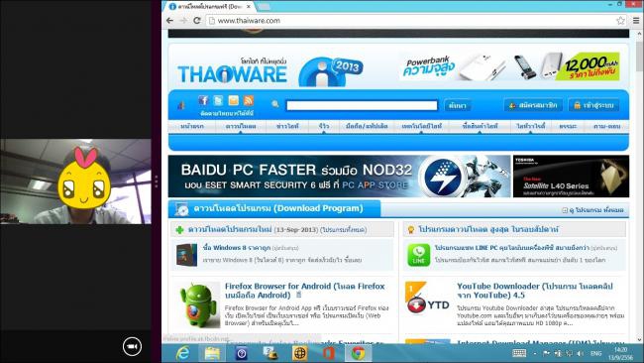Focus the www.thaiware.com address bar
Screen dimensions: 644x363
click(416, 21)
